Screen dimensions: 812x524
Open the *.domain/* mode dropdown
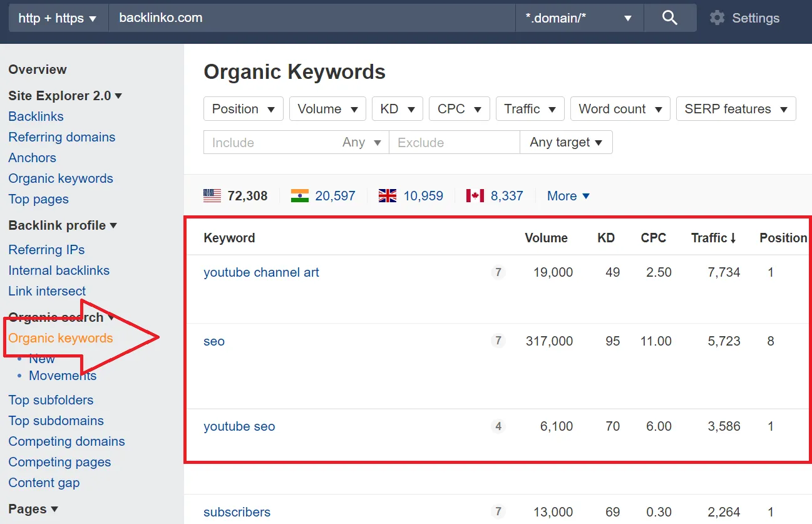tap(579, 18)
